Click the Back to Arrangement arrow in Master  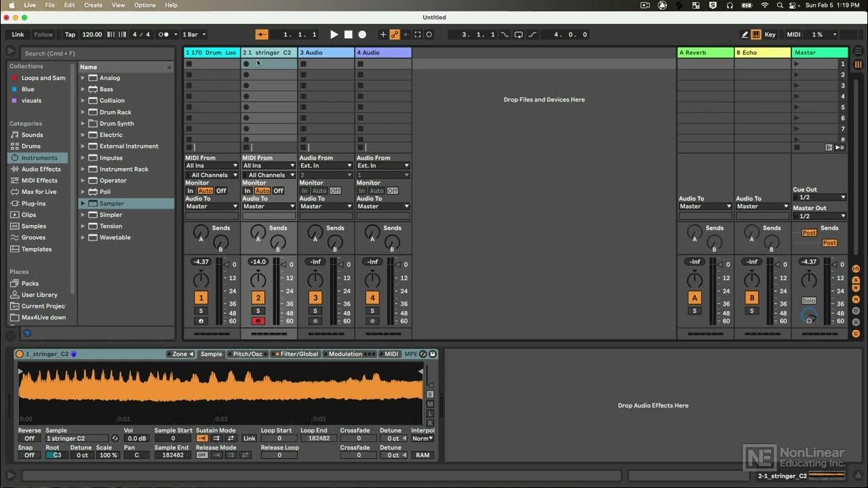(x=829, y=147)
